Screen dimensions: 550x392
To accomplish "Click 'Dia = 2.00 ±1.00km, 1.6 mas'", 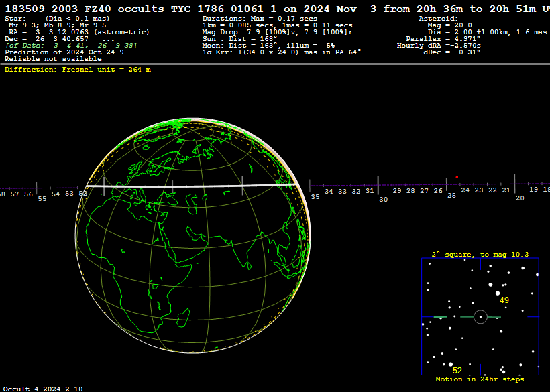I will pos(487,32).
